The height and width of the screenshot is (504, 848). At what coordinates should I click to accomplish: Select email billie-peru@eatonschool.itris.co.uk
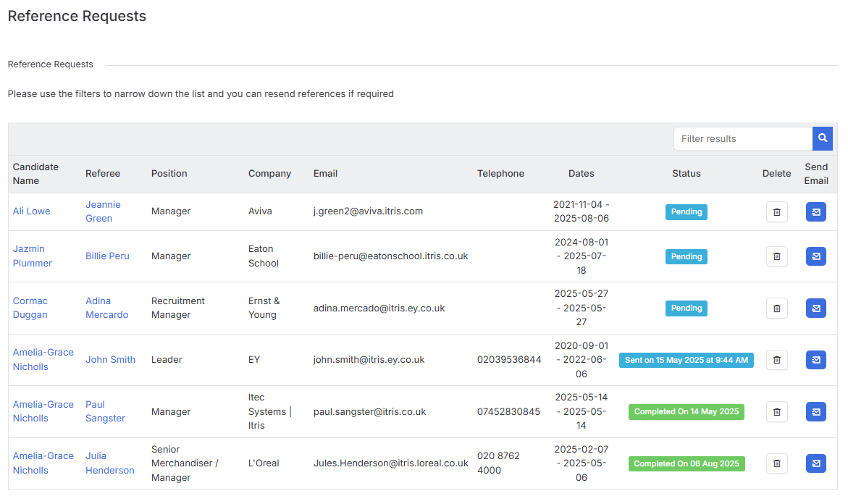(390, 256)
